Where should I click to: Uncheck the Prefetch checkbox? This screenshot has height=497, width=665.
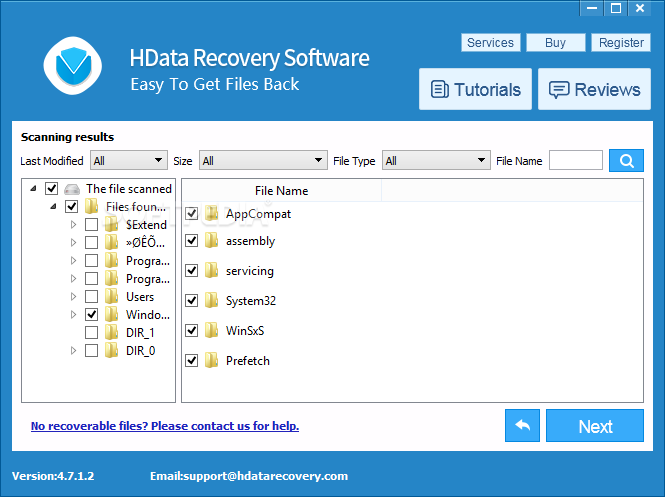pos(192,360)
